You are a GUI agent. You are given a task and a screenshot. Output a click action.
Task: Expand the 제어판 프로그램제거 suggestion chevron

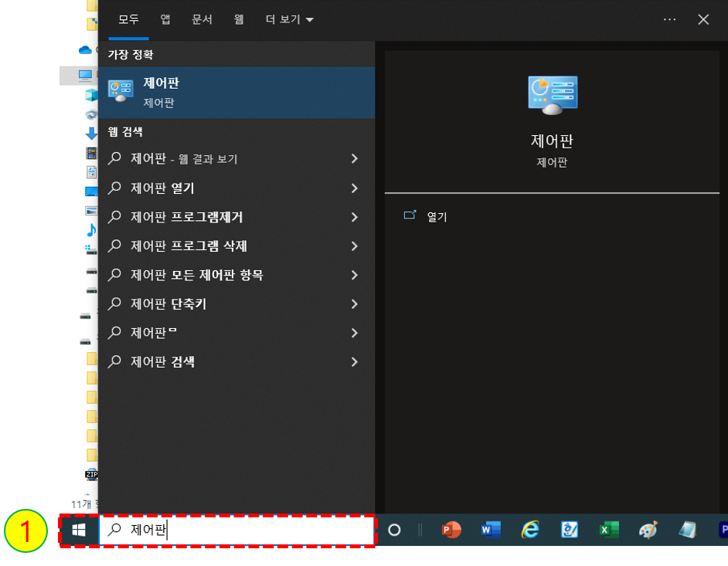point(355,217)
